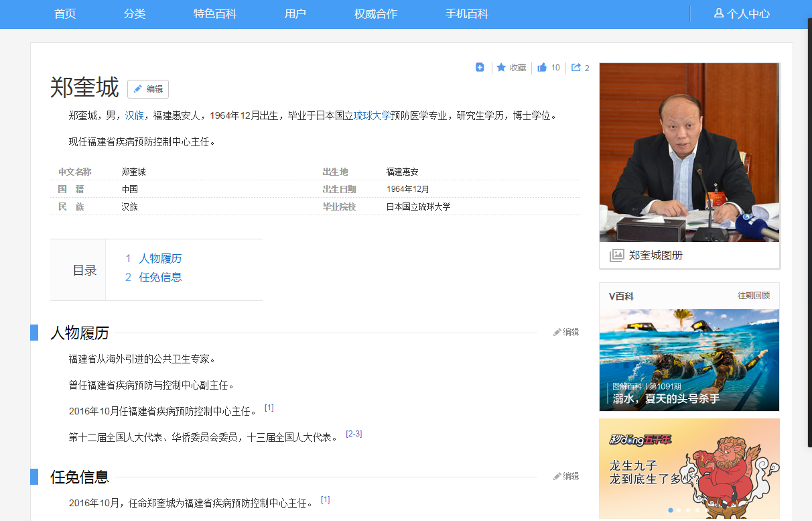Open the 特色百科 menu item
Screen dimensions: 812x521
coord(215,14)
